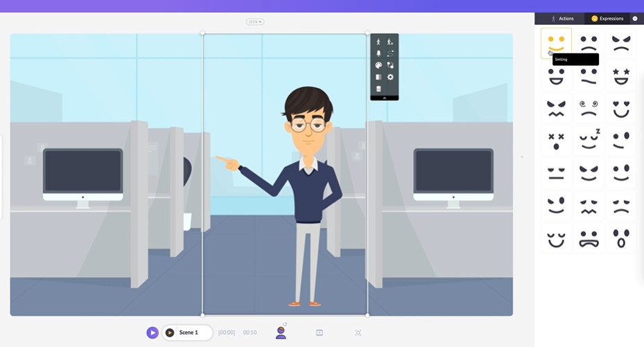
Task: Apply the teeth-grimace expression
Action: [589, 238]
